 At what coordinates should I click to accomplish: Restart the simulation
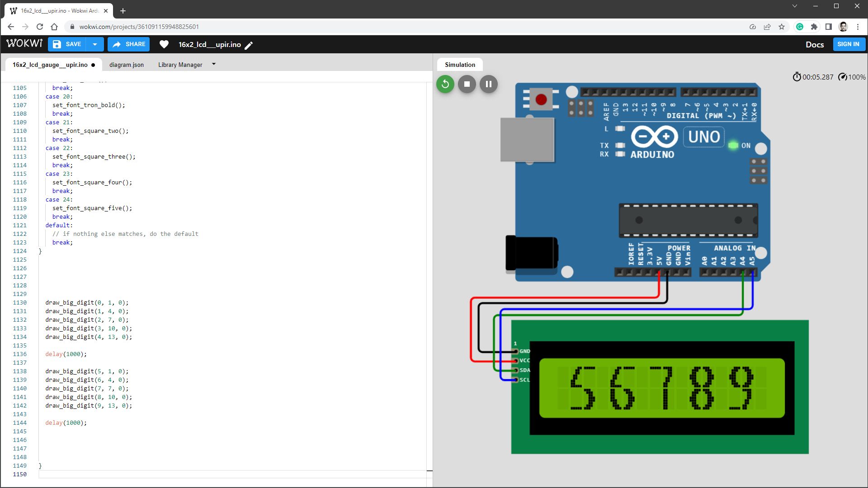point(444,84)
